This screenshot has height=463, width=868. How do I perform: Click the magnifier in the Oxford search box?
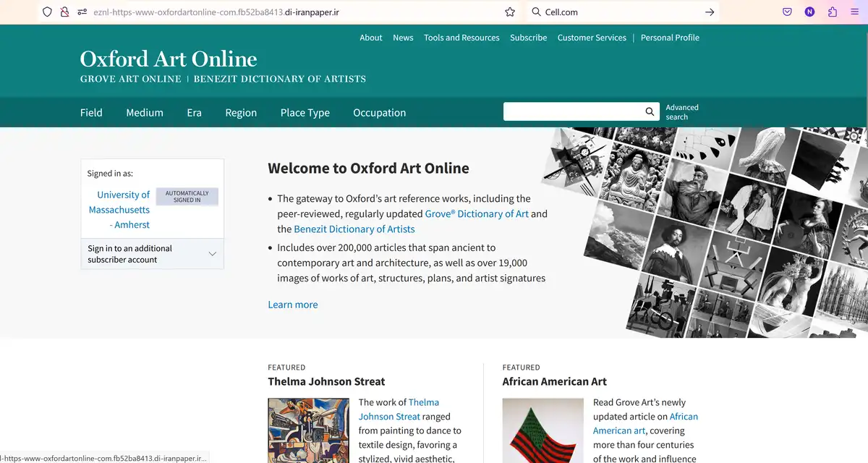[x=649, y=111]
